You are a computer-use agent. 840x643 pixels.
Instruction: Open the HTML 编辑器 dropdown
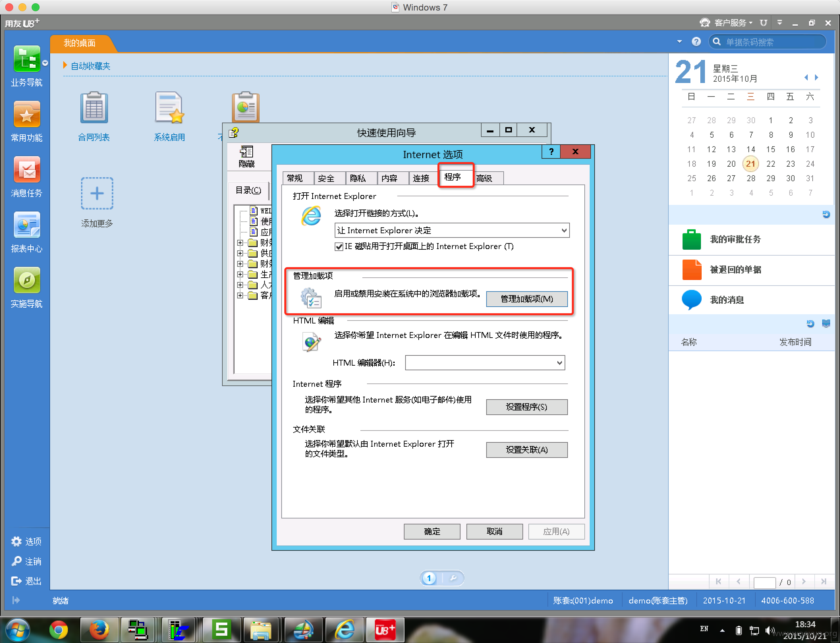[x=485, y=363]
